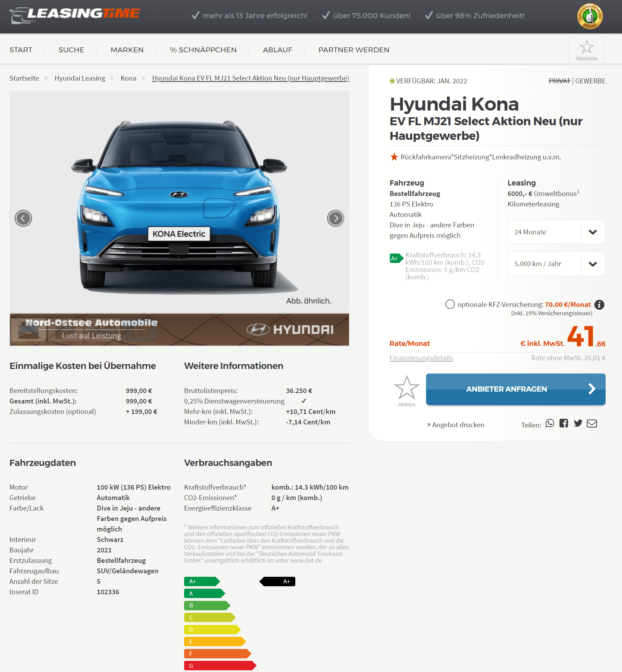622x672 pixels.
Task: Click Mehr-km '+10,71 Cent/km' value
Action: tap(311, 411)
